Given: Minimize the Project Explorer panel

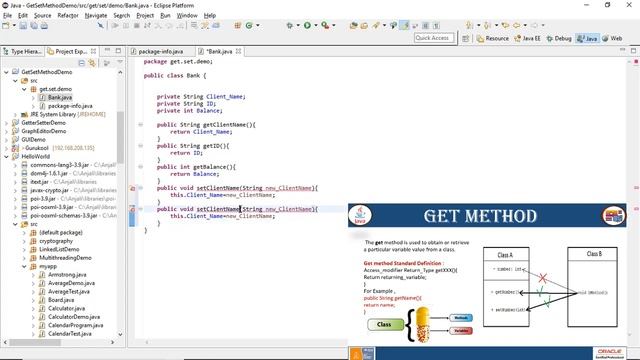Looking at the screenshot, I should 107,50.
